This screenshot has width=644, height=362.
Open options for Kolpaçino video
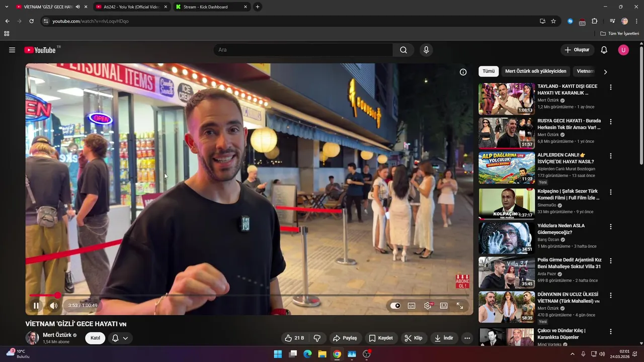(611, 192)
